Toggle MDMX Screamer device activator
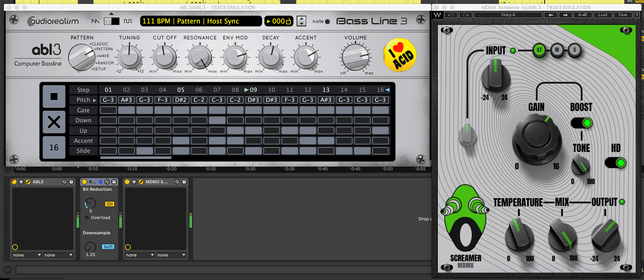Viewport: 644px width, 280px height. [127, 182]
